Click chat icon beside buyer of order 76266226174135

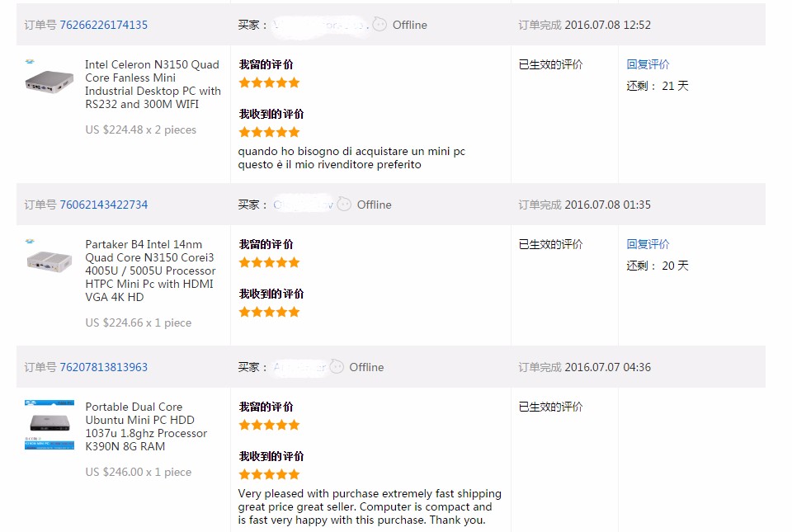click(x=379, y=25)
